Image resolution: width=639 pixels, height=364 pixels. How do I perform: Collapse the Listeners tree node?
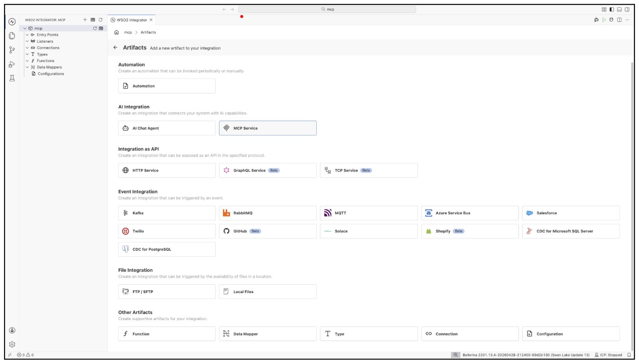pos(27,41)
